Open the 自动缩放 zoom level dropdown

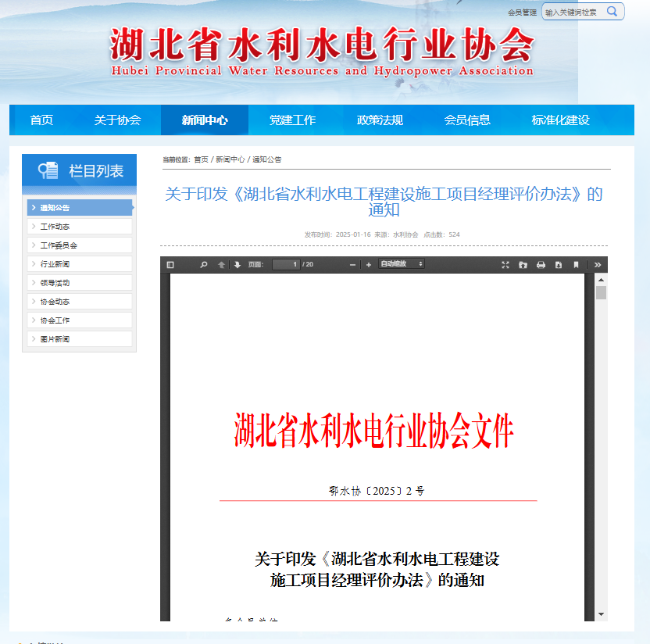[x=402, y=264]
